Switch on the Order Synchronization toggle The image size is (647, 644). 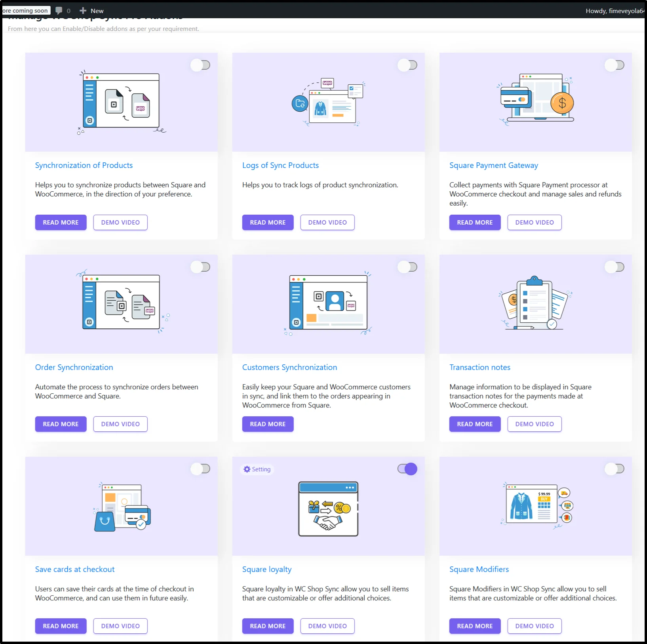pyautogui.click(x=200, y=267)
